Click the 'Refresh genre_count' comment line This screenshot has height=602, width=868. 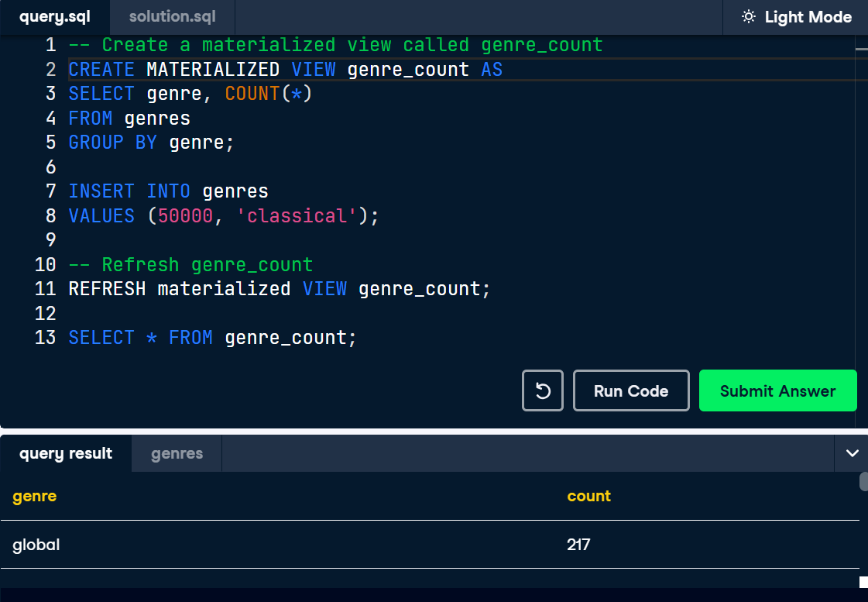(191, 264)
